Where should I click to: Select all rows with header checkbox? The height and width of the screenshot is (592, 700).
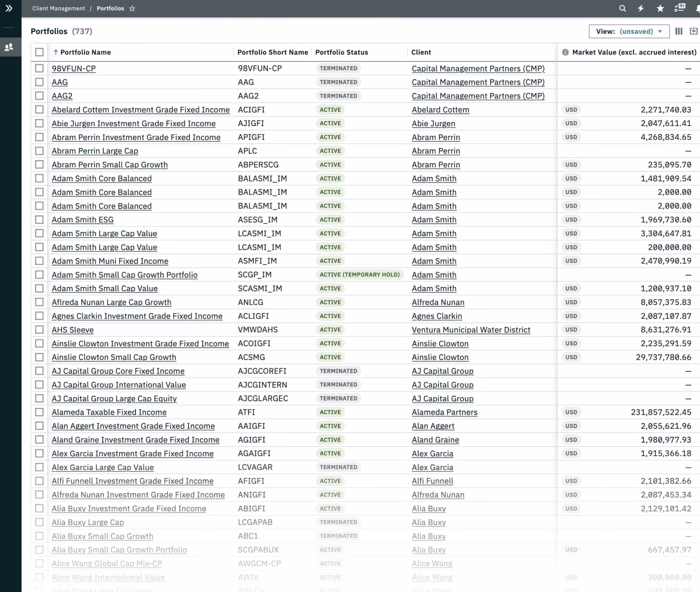[x=39, y=52]
